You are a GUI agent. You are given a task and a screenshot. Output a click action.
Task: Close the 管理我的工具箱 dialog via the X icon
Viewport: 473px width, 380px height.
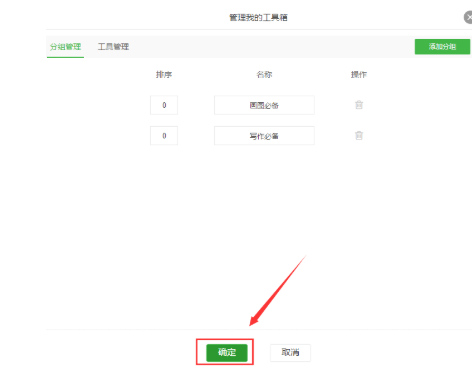[468, 17]
